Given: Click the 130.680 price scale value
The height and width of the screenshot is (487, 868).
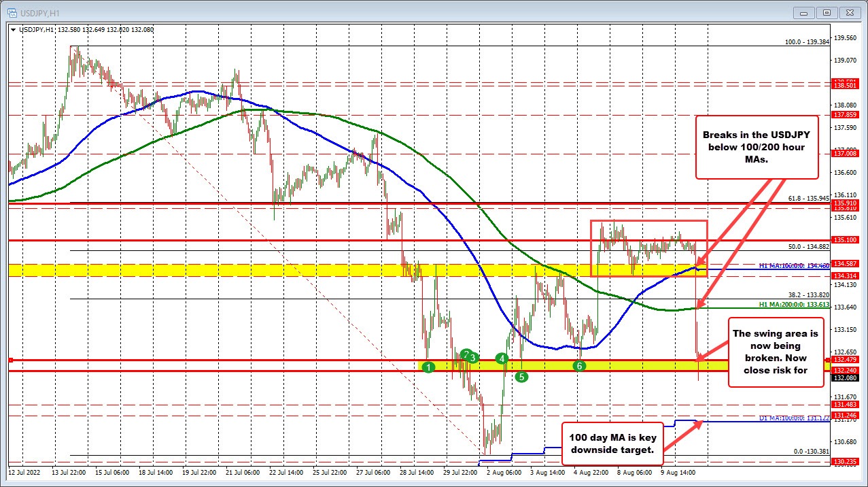Looking at the screenshot, I should point(844,442).
